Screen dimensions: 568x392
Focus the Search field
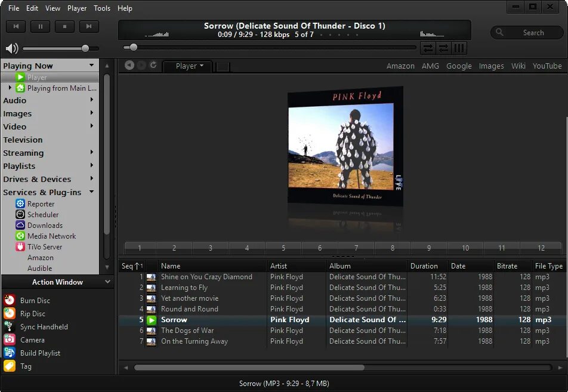(527, 32)
